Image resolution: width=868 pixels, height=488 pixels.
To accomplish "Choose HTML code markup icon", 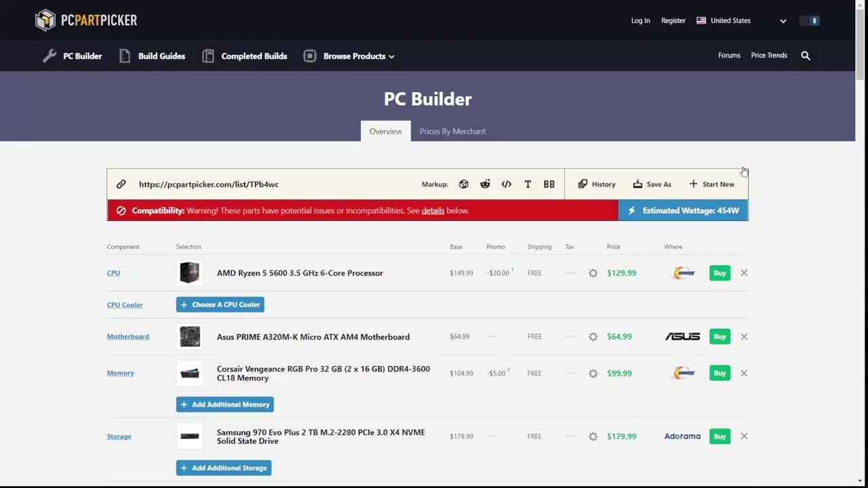I will tap(507, 184).
